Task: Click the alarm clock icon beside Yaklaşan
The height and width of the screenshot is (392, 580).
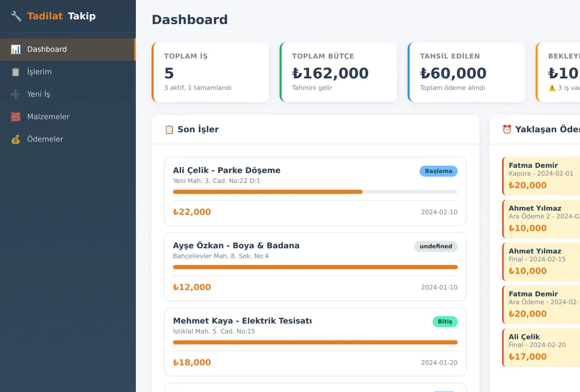Action: point(507,129)
